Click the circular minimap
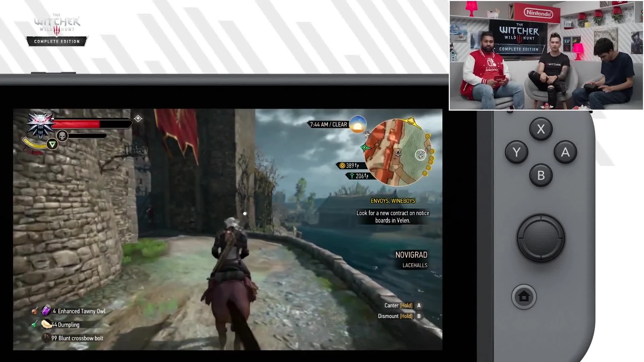Viewport: 644px width, 362px height. [398, 153]
